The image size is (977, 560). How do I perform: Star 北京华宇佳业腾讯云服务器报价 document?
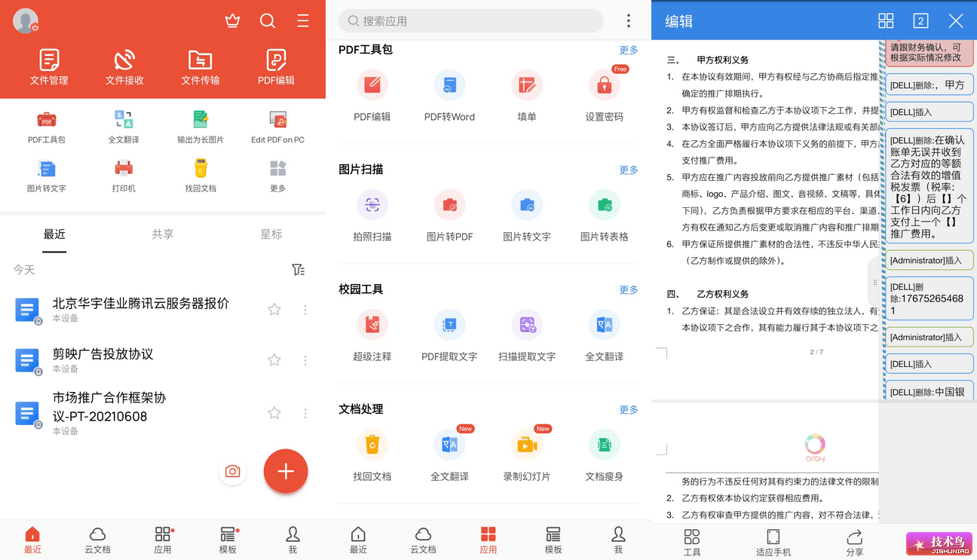pyautogui.click(x=274, y=309)
